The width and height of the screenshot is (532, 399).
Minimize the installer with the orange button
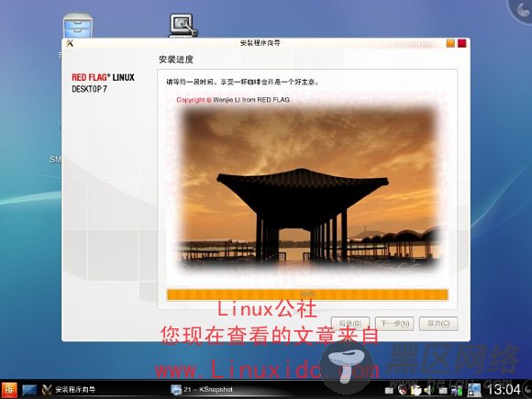(x=450, y=43)
